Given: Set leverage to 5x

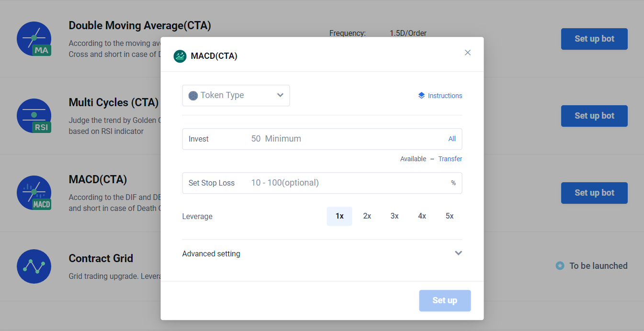Looking at the screenshot, I should [450, 216].
